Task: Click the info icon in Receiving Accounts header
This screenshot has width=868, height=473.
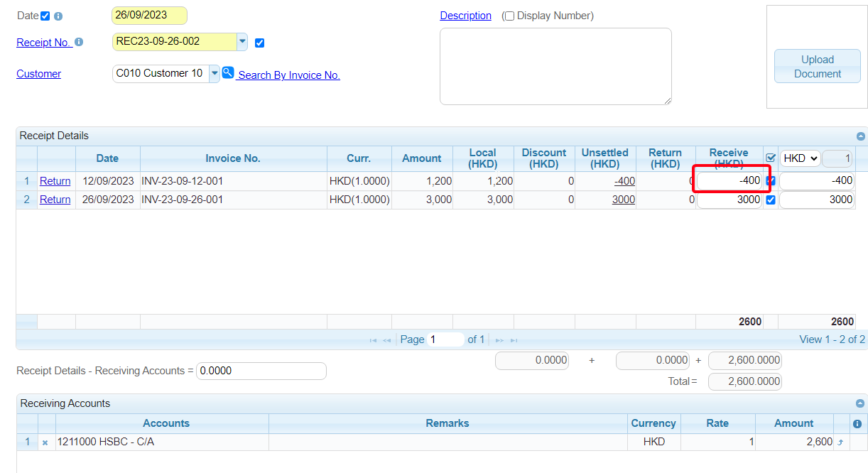Action: click(857, 424)
